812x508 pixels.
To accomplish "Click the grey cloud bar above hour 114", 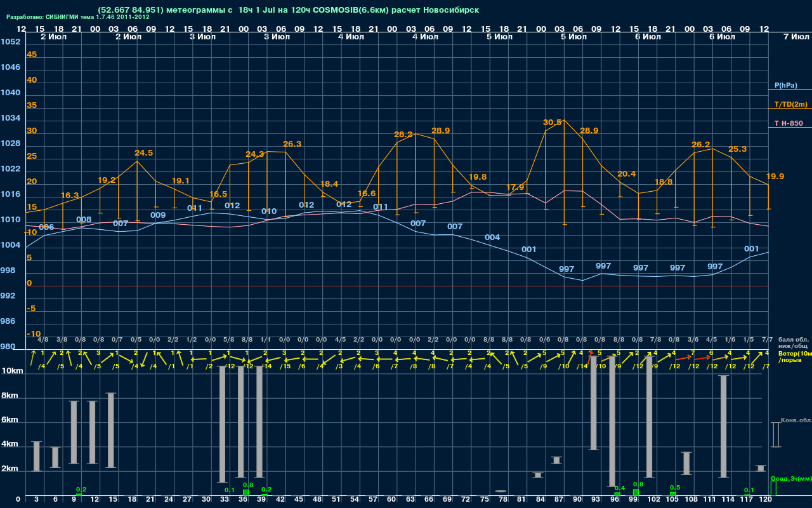I will coord(723,427).
